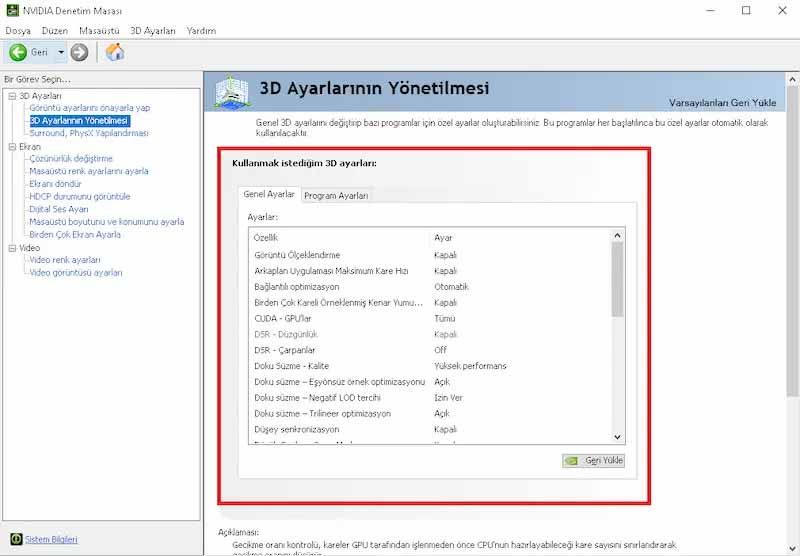The image size is (800, 556).
Task: Click Varsayılanları Geri Yükle link
Action: tap(722, 103)
